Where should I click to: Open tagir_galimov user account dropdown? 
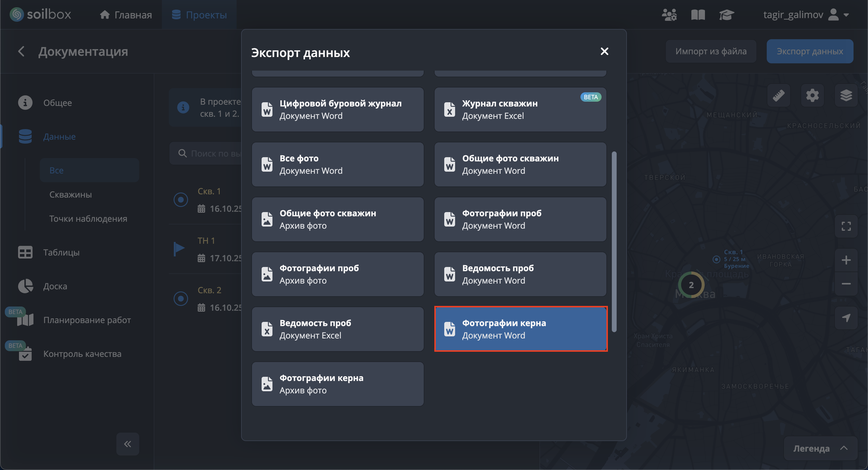tap(805, 15)
